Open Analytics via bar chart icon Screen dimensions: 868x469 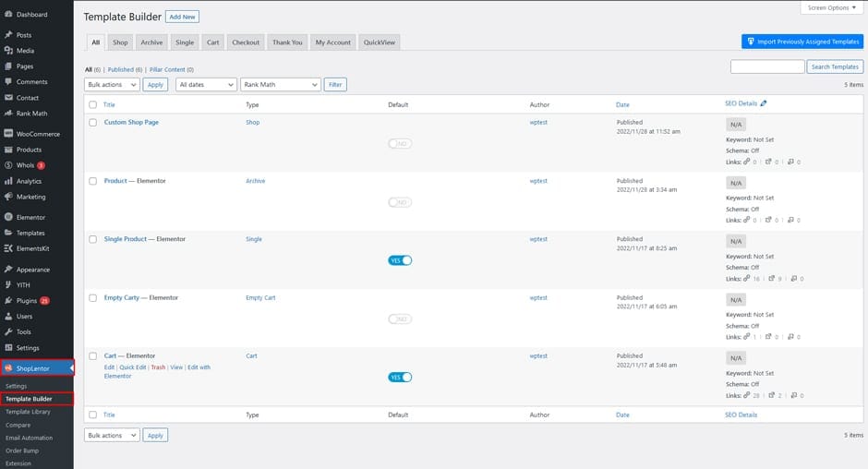pos(8,181)
